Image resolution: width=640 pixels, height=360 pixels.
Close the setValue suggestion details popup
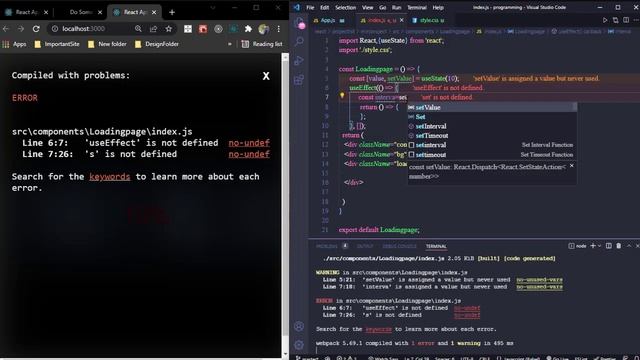click(x=571, y=166)
